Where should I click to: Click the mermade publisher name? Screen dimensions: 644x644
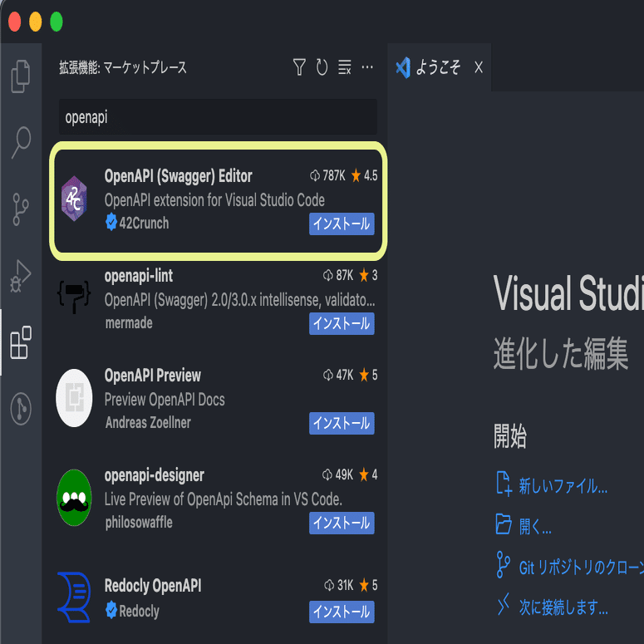129,323
